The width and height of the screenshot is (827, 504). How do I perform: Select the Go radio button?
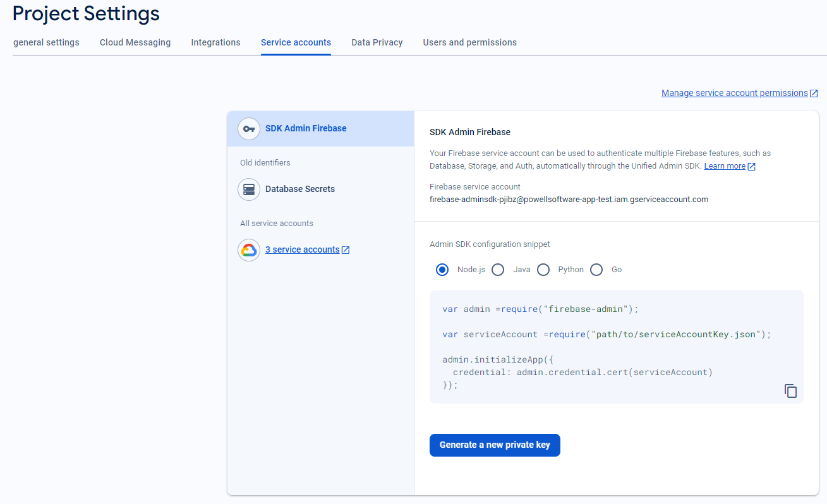click(x=596, y=270)
